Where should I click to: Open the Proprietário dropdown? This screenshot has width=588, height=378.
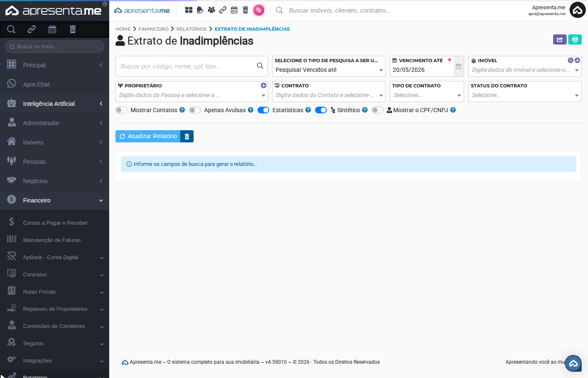click(x=192, y=95)
